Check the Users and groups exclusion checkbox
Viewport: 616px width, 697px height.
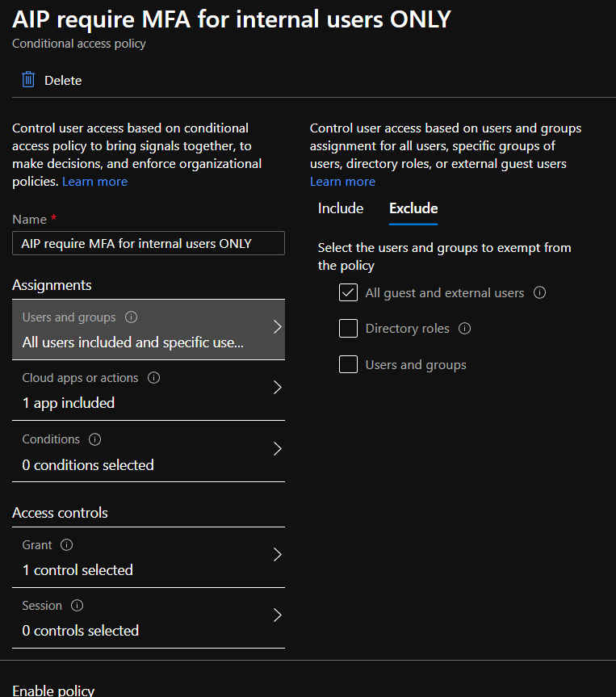pos(348,364)
